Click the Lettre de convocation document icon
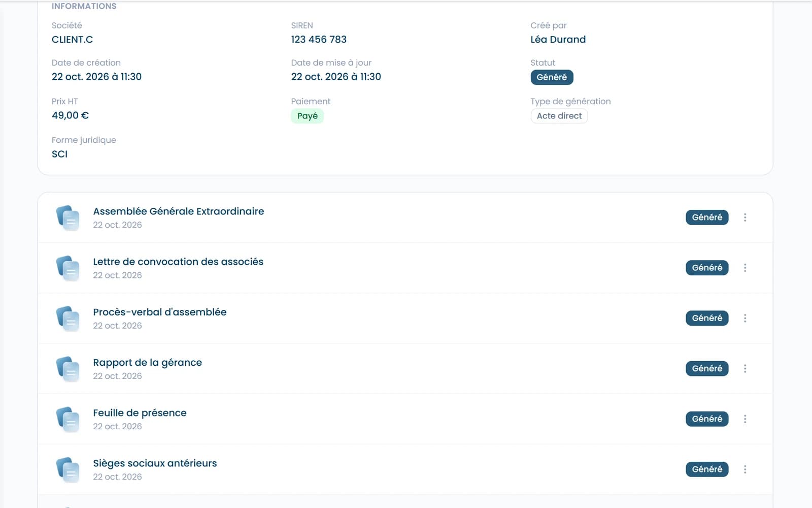The image size is (812, 508). tap(67, 268)
